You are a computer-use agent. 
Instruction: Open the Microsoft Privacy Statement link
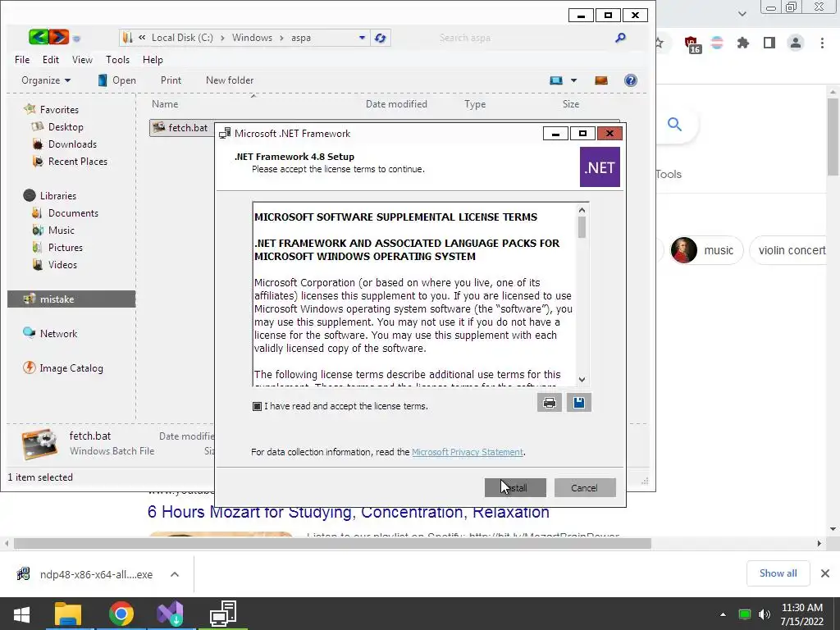point(468,452)
